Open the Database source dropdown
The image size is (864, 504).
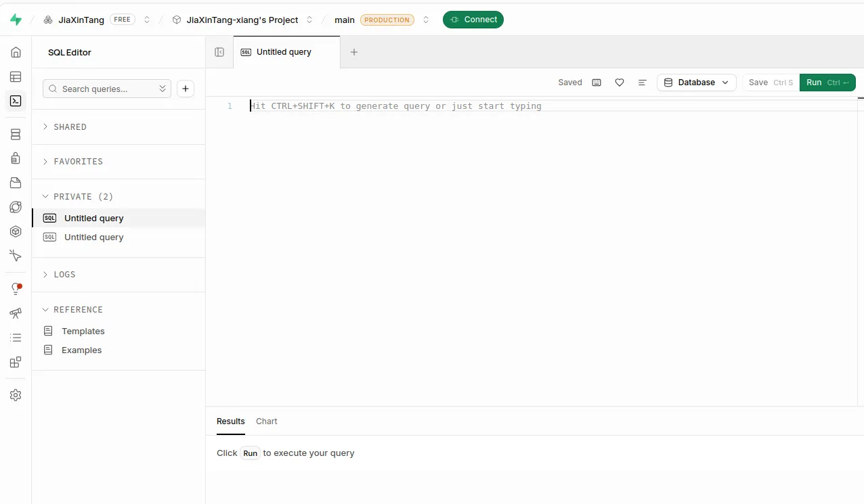pyautogui.click(x=697, y=83)
